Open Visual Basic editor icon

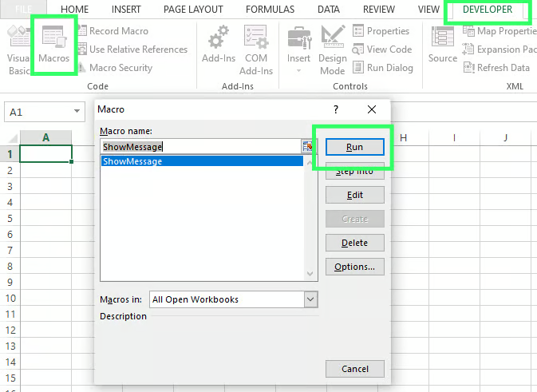(18, 48)
